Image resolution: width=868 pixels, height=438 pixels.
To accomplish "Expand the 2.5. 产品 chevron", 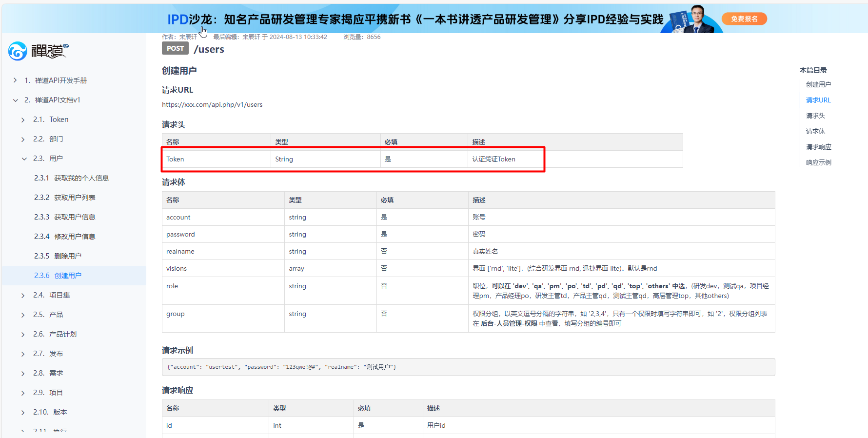I will click(x=23, y=315).
